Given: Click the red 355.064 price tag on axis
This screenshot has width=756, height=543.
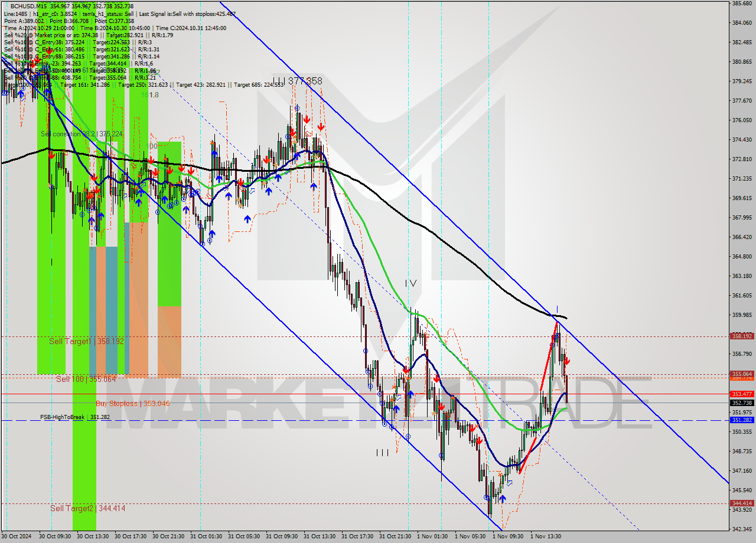Looking at the screenshot, I should pyautogui.click(x=741, y=374).
